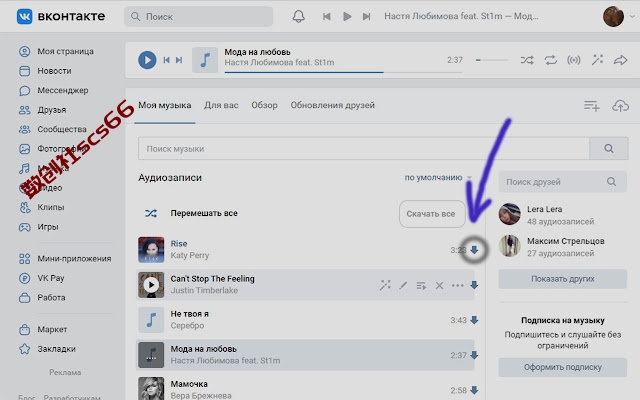
Task: Adjust the volume slider
Action: coord(491,60)
